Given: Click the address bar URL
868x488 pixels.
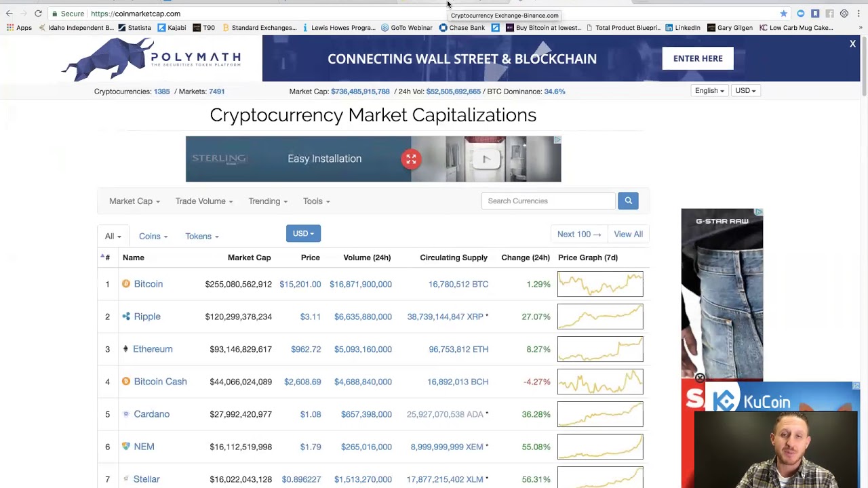Looking at the screenshot, I should tap(135, 14).
